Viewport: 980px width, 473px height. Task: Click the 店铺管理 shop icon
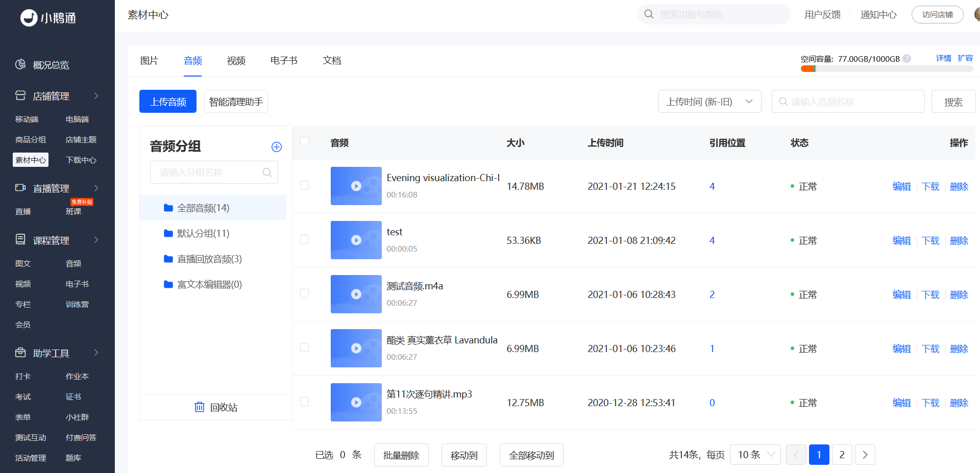click(20, 95)
